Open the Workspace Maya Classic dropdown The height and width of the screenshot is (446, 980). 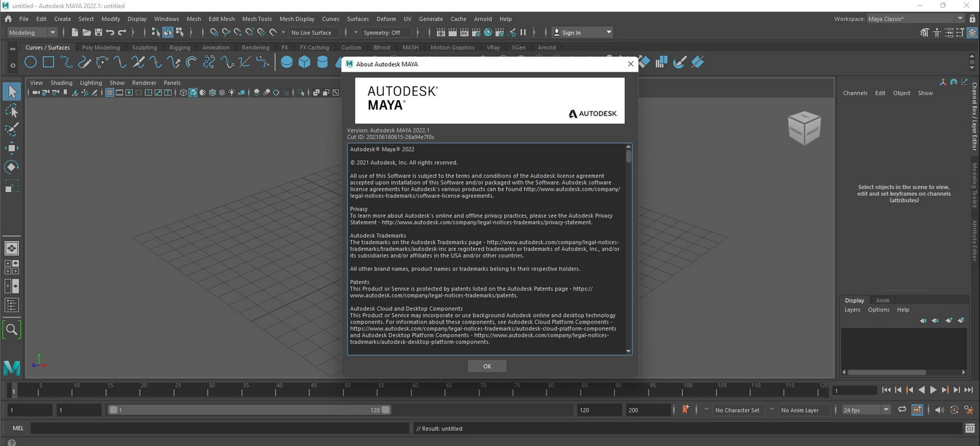[x=915, y=19]
